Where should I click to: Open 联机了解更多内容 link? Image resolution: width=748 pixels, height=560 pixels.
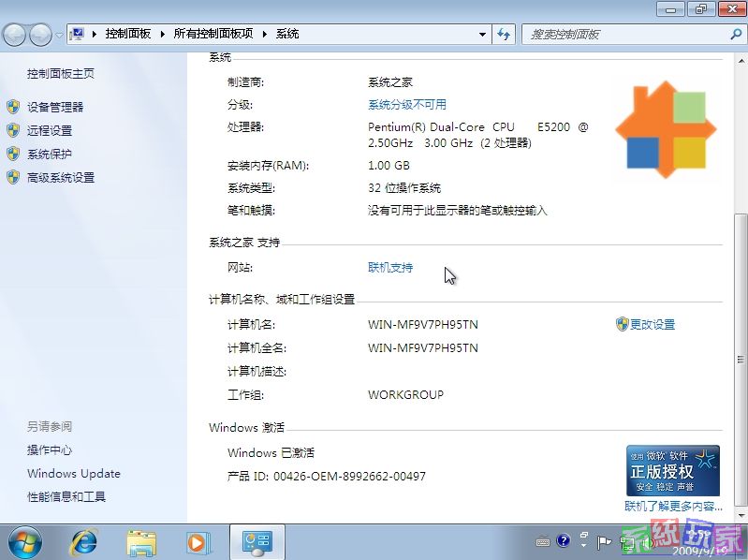pos(674,506)
